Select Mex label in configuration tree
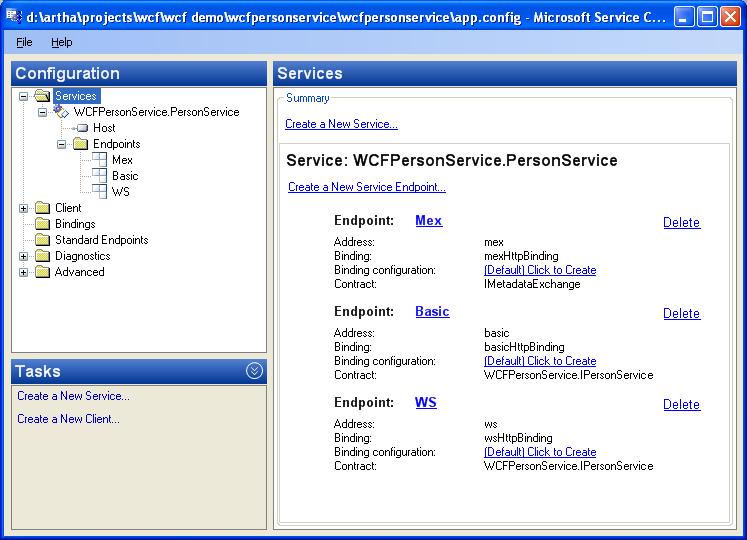The width and height of the screenshot is (747, 540). pos(122,160)
